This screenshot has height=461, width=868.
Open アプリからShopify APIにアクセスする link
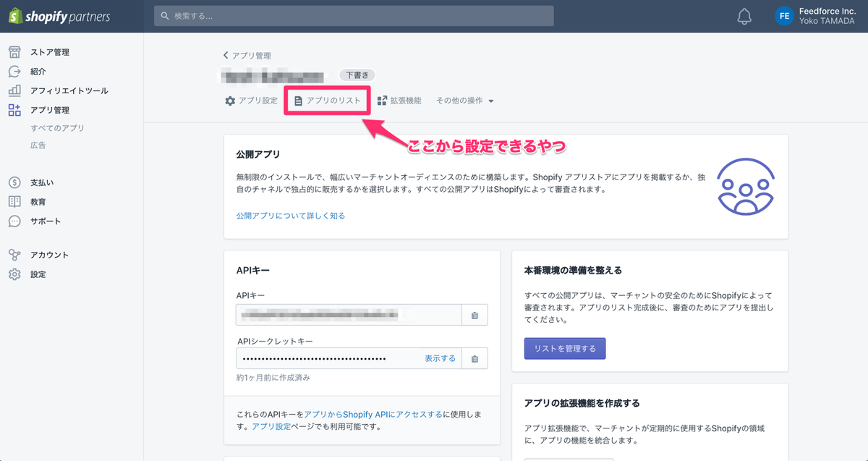[373, 414]
